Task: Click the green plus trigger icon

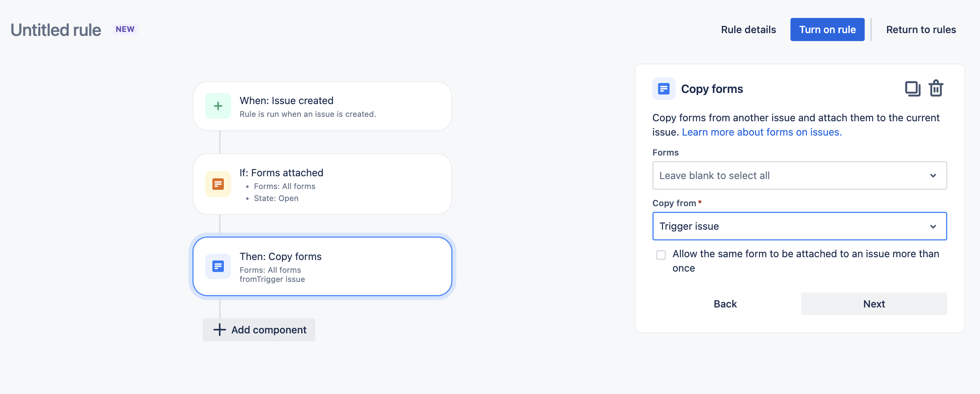Action: tap(218, 106)
